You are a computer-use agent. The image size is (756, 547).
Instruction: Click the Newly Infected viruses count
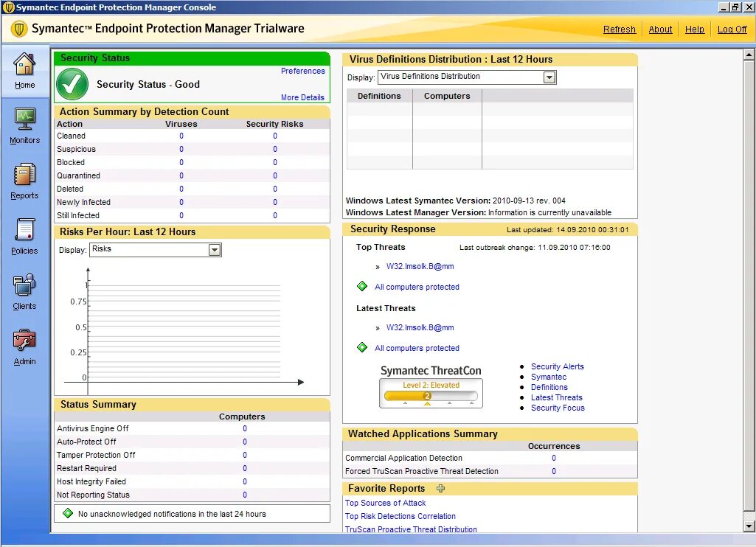pos(181,202)
